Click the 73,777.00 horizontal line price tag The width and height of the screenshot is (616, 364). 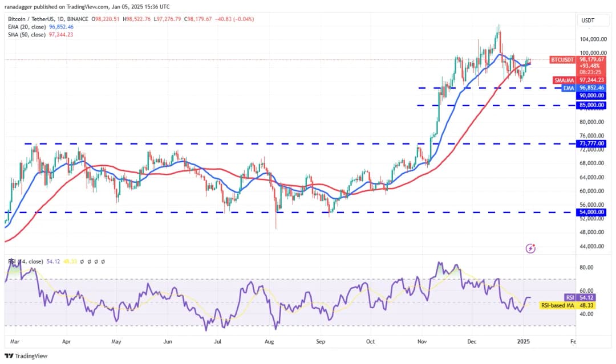[x=592, y=144]
